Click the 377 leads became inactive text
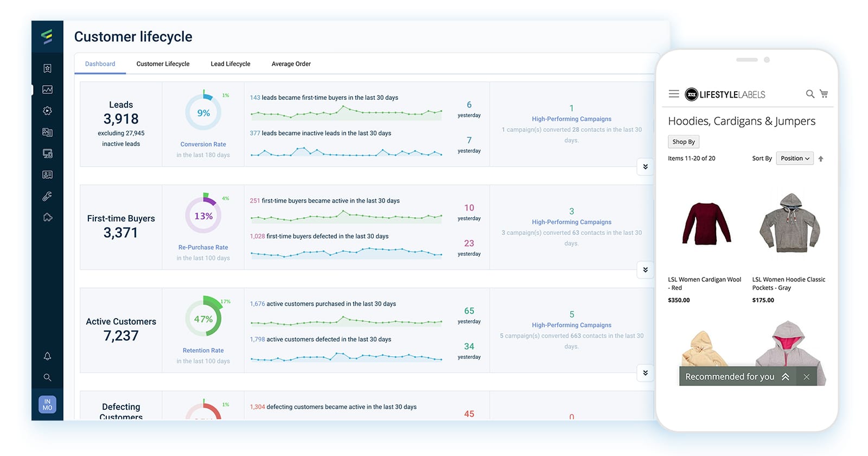Screen dimensions: 868x456 pyautogui.click(x=320, y=133)
